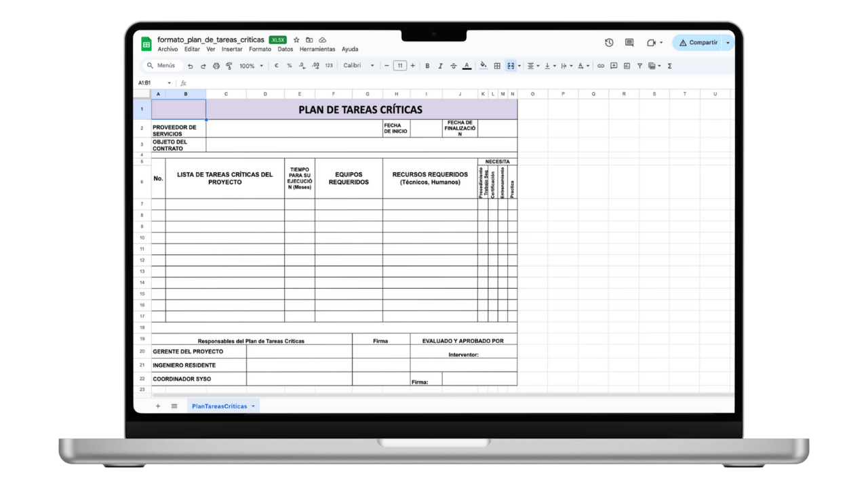This screenshot has width=868, height=488.
Task: Apply percent format
Action: pyautogui.click(x=288, y=66)
